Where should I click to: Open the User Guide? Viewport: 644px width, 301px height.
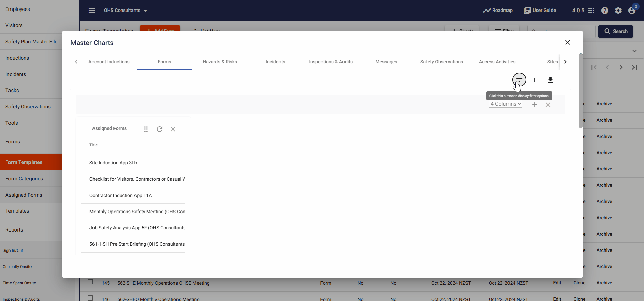(540, 11)
